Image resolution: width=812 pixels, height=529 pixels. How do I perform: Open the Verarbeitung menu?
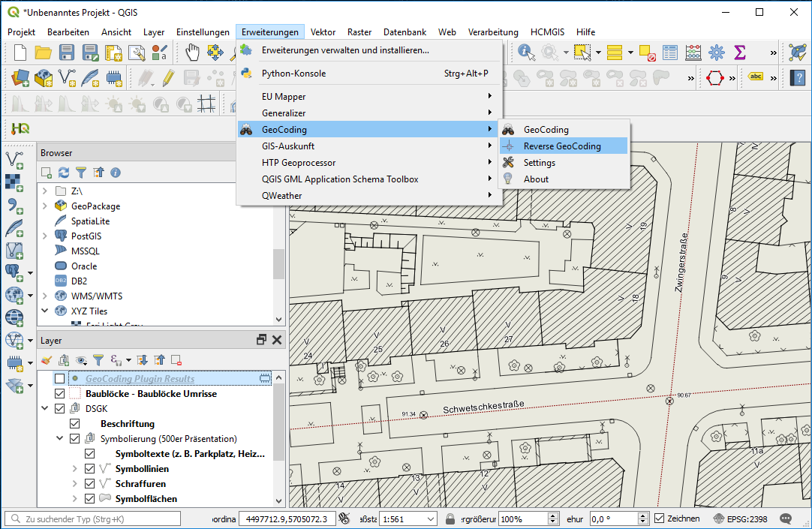pyautogui.click(x=493, y=32)
